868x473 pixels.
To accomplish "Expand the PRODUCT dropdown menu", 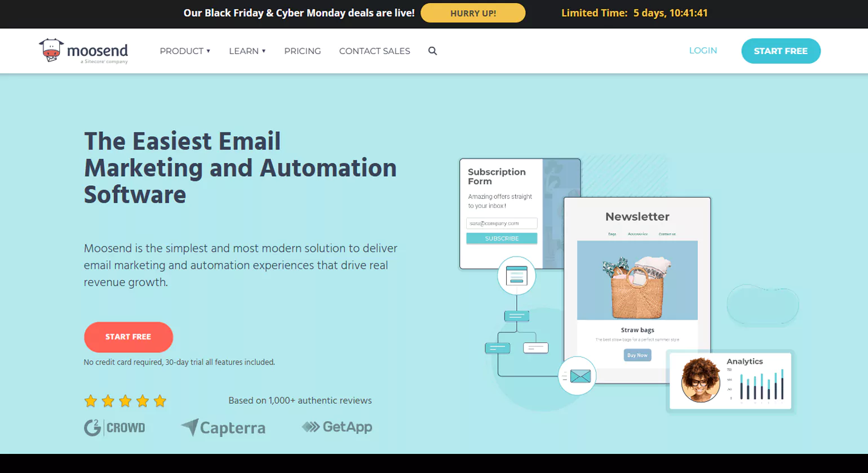I will [185, 51].
